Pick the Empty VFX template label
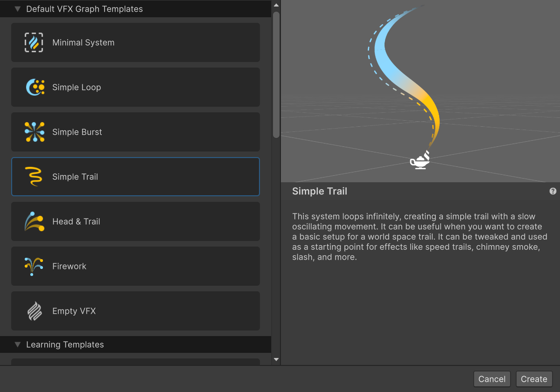This screenshot has height=392, width=560. pyautogui.click(x=74, y=311)
